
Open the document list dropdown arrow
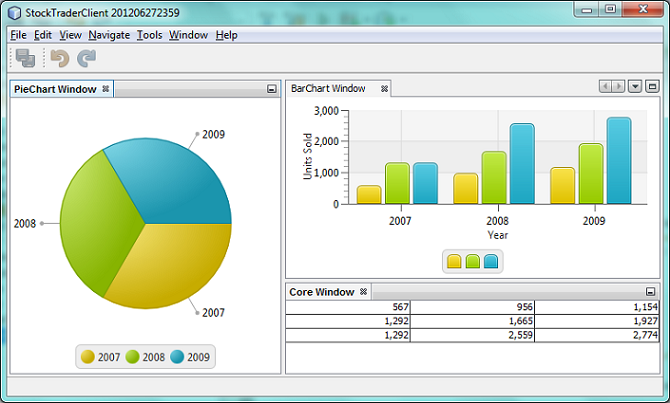[636, 87]
